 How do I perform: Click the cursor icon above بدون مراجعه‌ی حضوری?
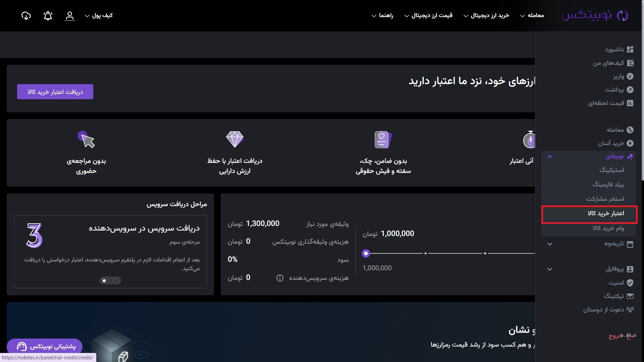(x=86, y=139)
